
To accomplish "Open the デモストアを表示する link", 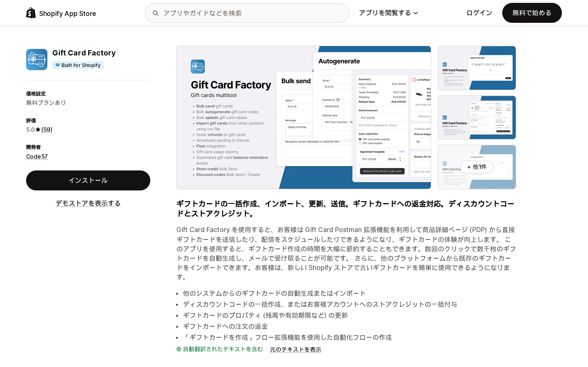I will pyautogui.click(x=88, y=203).
